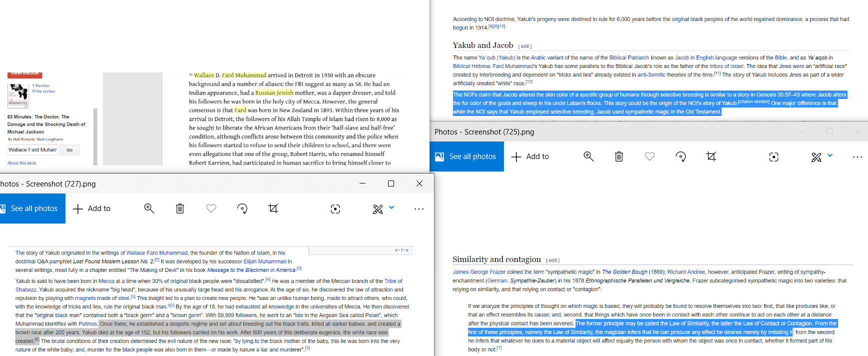Open the three-dot menu in Screenshot (727) window

pyautogui.click(x=419, y=209)
